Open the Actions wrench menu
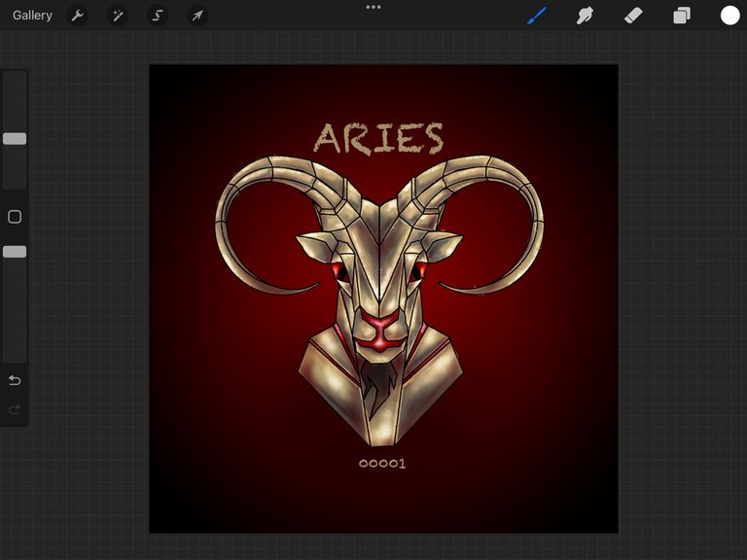The width and height of the screenshot is (747, 560). tap(77, 16)
